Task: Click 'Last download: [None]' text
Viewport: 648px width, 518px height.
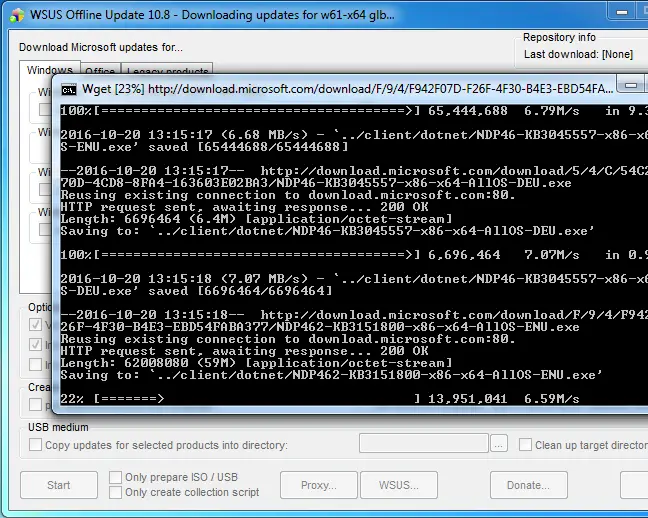Action: [578, 54]
